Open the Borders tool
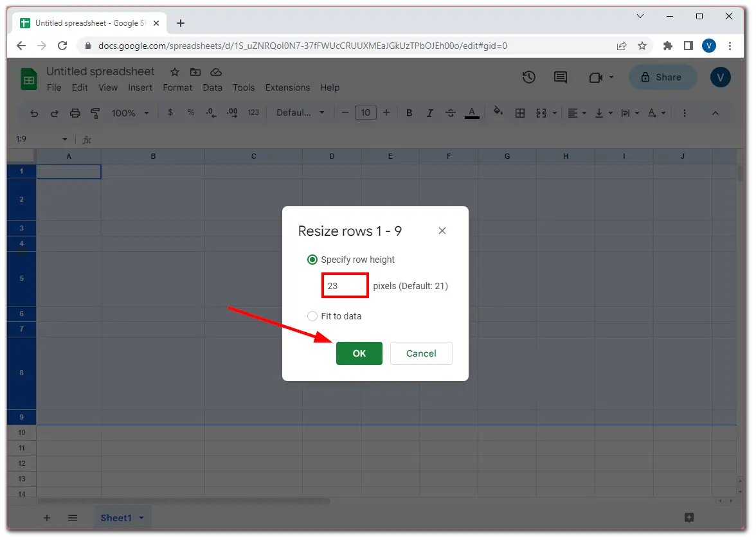Image resolution: width=756 pixels, height=541 pixels. 519,112
